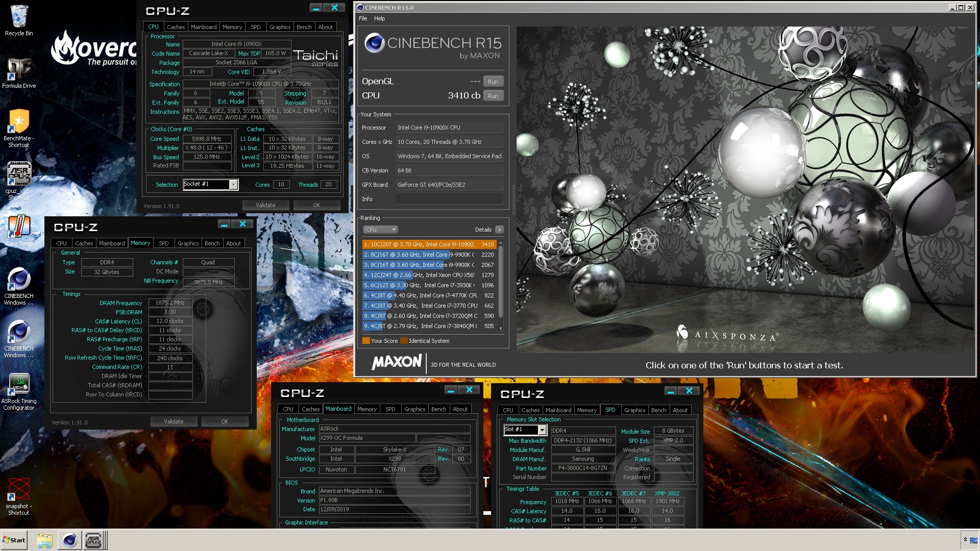Expand ranking Details arrow
The image size is (980, 551).
click(500, 230)
